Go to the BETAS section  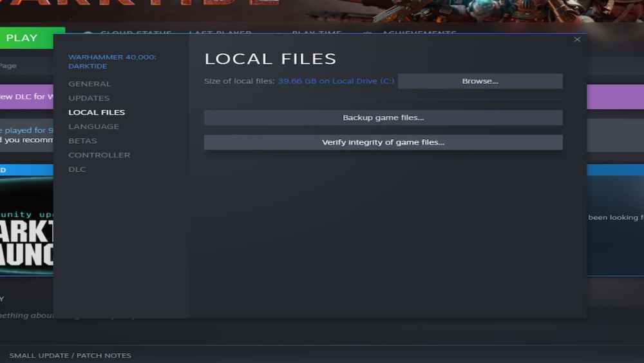82,141
